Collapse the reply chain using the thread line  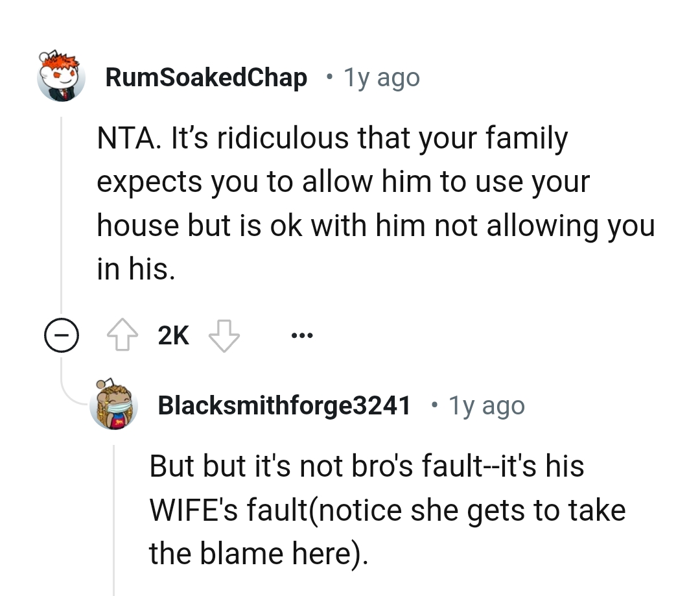[x=61, y=335]
